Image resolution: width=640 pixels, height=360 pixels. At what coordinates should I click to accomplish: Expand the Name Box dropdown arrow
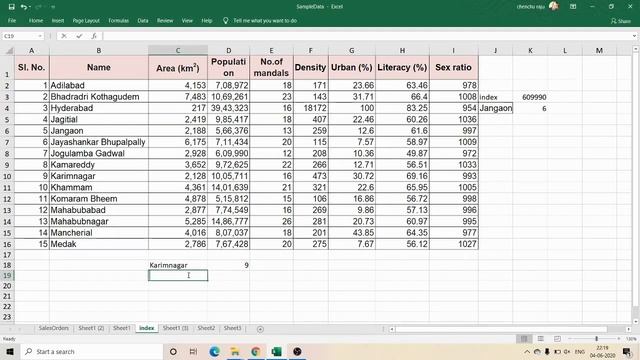pyautogui.click(x=40, y=36)
